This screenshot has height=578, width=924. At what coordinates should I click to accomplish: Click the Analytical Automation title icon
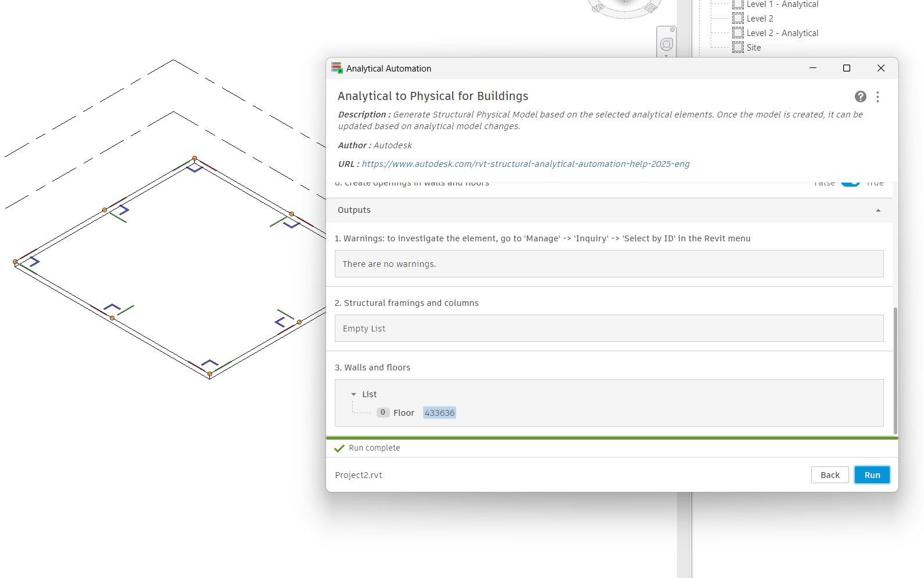pyautogui.click(x=337, y=68)
